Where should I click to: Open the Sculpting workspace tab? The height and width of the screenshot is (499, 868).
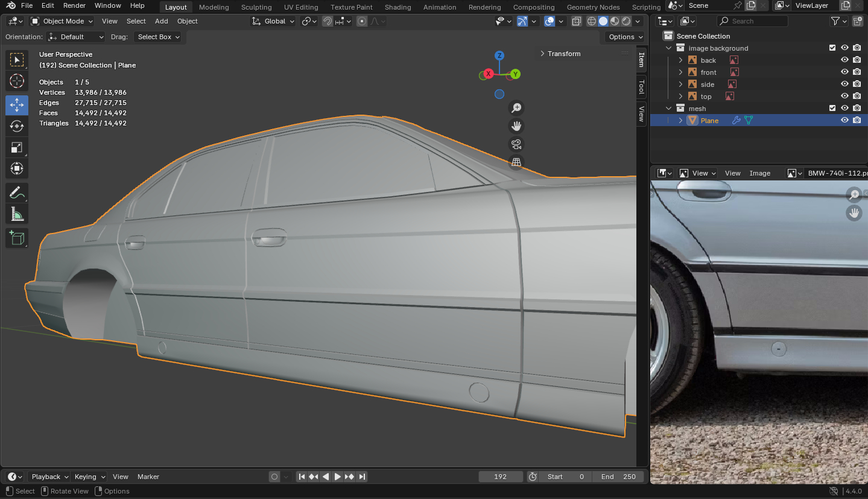[256, 7]
